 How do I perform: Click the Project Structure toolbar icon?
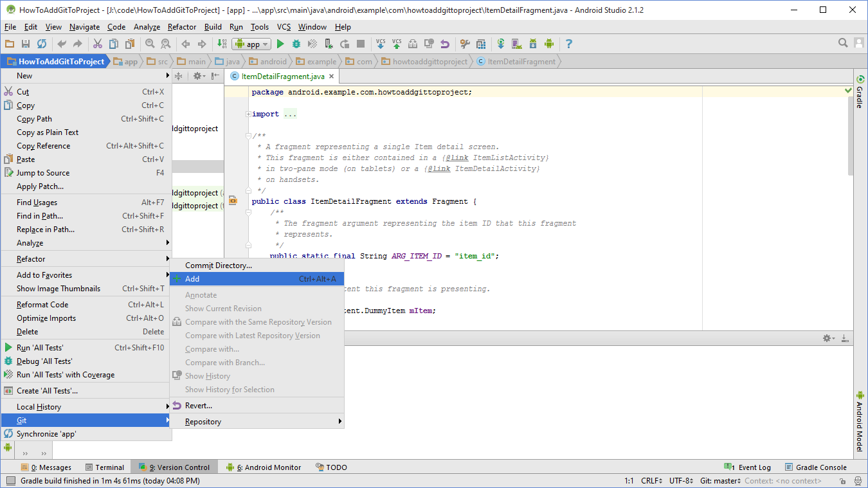pyautogui.click(x=481, y=44)
